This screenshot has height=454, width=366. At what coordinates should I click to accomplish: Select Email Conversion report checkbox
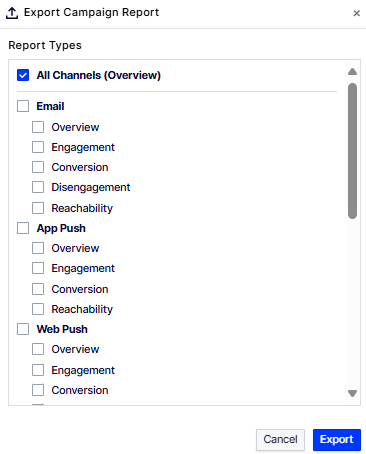pos(38,167)
